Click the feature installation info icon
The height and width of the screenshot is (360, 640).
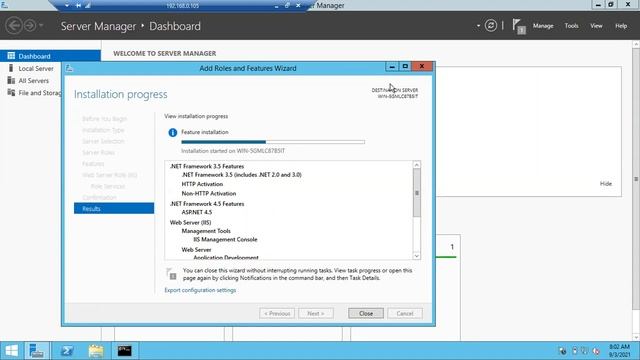173,132
